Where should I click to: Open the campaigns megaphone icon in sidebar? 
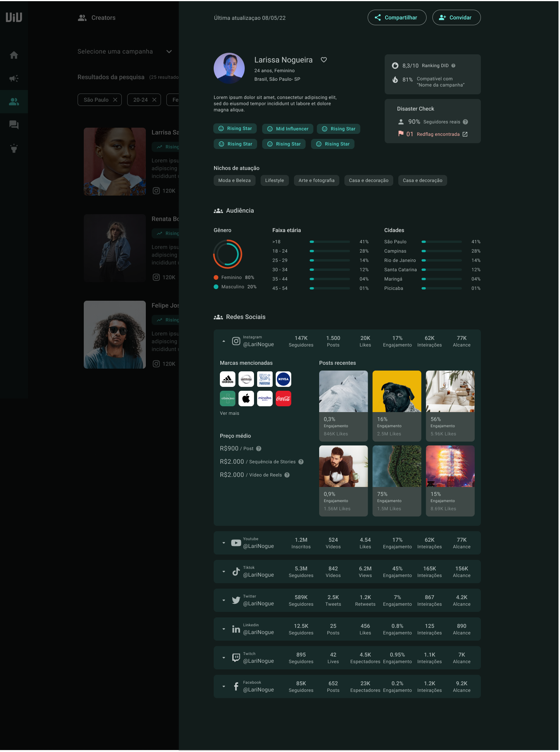[14, 78]
